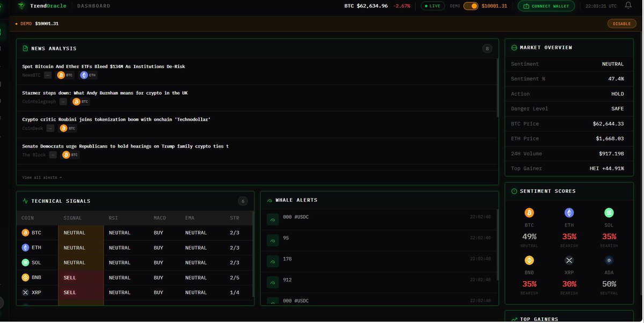This screenshot has height=323, width=644.
Task: Click the Technical Signals pulse icon
Action: coord(25,201)
